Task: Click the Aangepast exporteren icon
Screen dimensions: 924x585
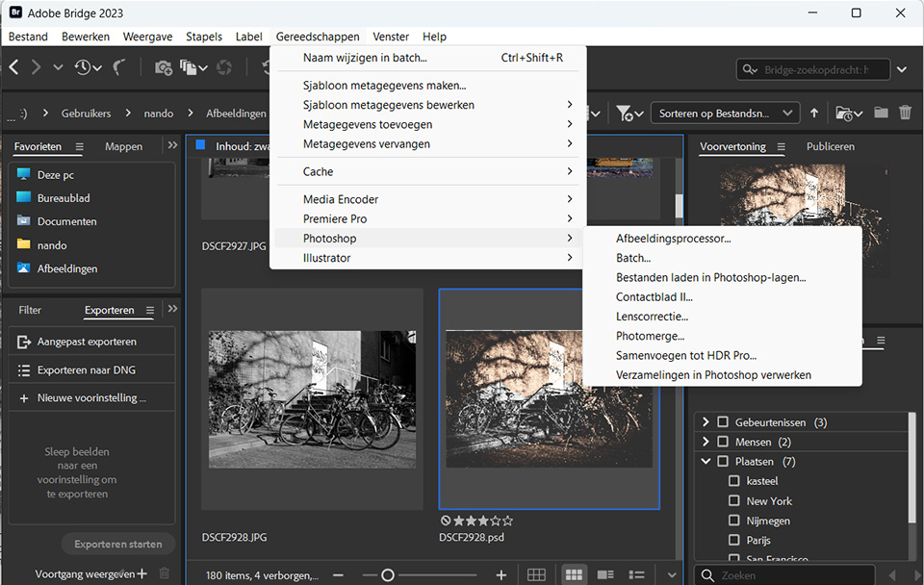Action: coord(23,342)
